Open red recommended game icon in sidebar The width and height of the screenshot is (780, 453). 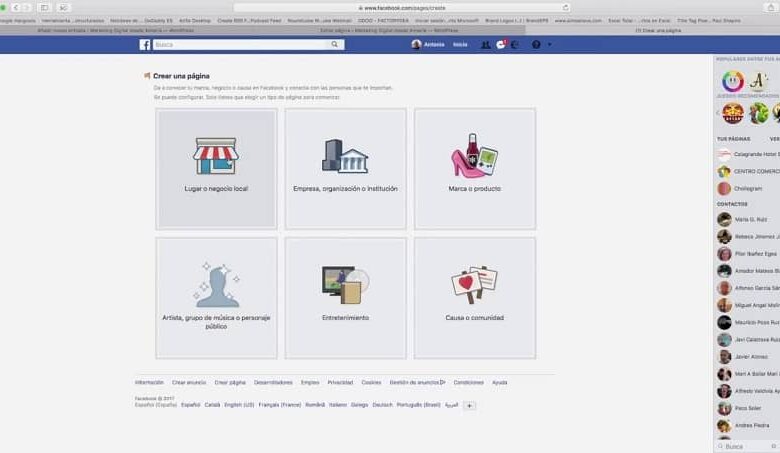(x=733, y=113)
